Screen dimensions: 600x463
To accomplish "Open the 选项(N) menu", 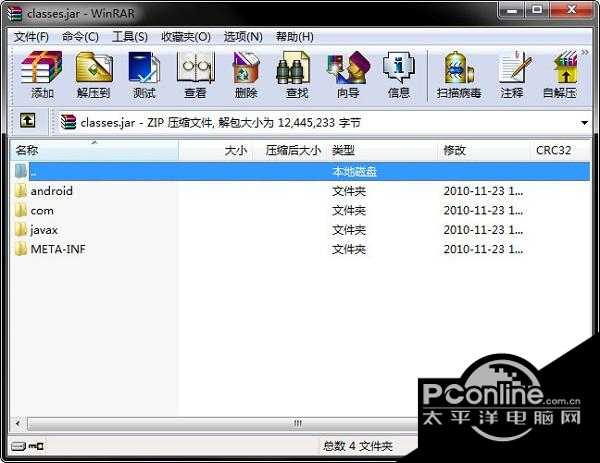I will tap(243, 37).
